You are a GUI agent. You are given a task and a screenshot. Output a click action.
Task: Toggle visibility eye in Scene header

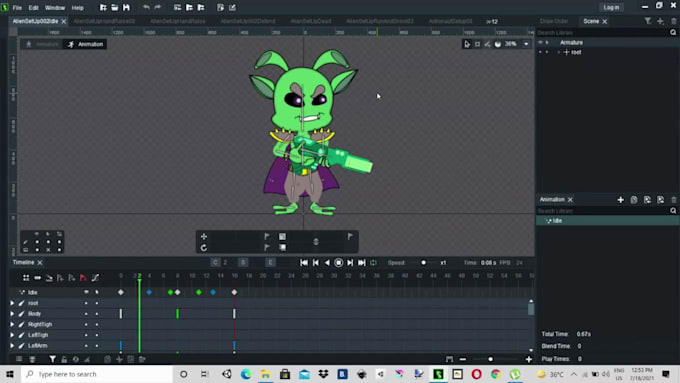click(x=540, y=43)
